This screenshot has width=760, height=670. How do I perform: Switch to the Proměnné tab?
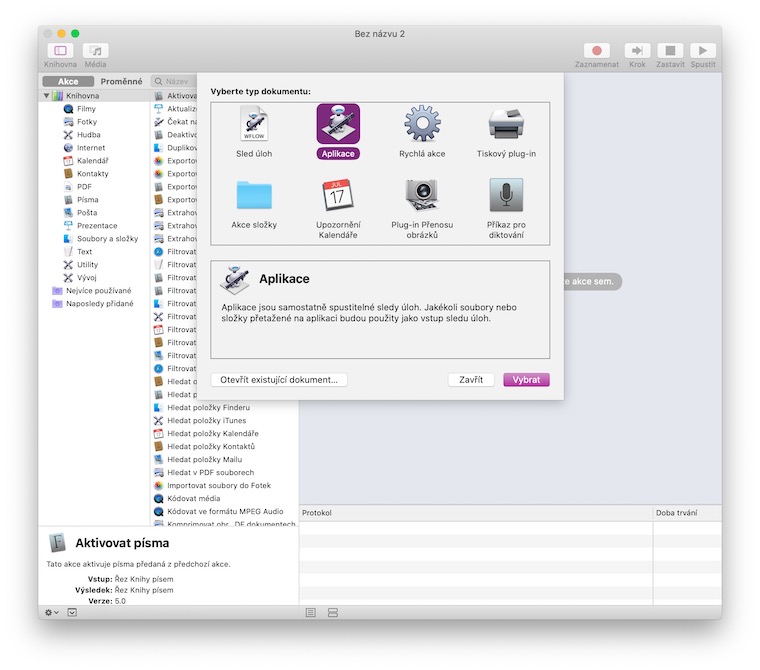pyautogui.click(x=121, y=81)
